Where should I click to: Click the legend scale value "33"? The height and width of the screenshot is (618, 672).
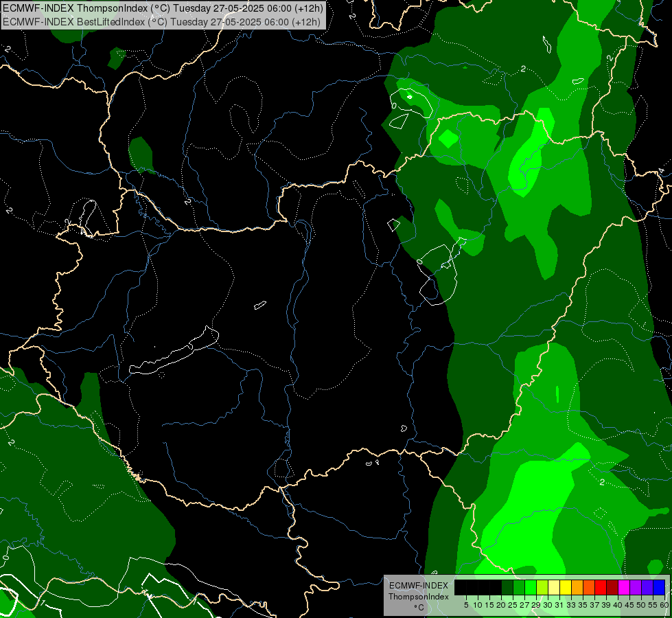point(571,605)
